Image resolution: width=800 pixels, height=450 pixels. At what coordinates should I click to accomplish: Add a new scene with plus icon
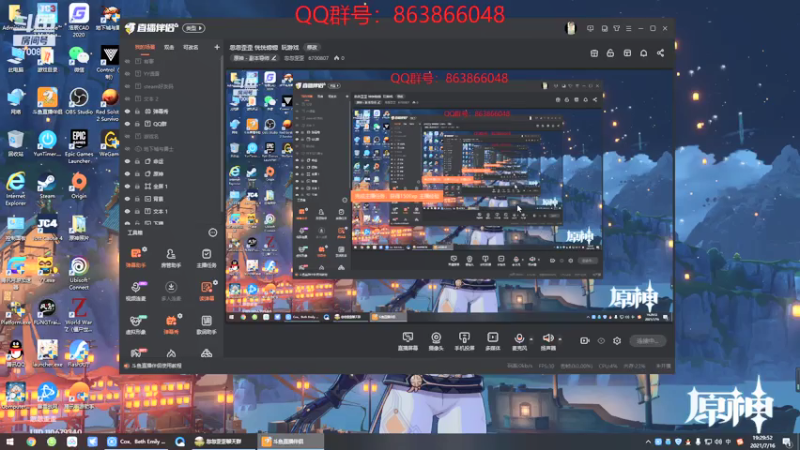click(217, 47)
